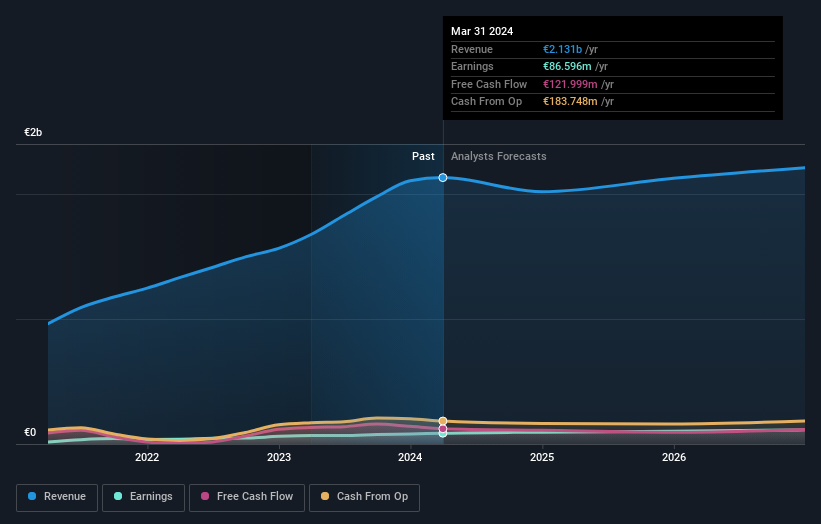The width and height of the screenshot is (821, 524).
Task: Click the pink Free Cash Flow data point
Action: click(443, 429)
